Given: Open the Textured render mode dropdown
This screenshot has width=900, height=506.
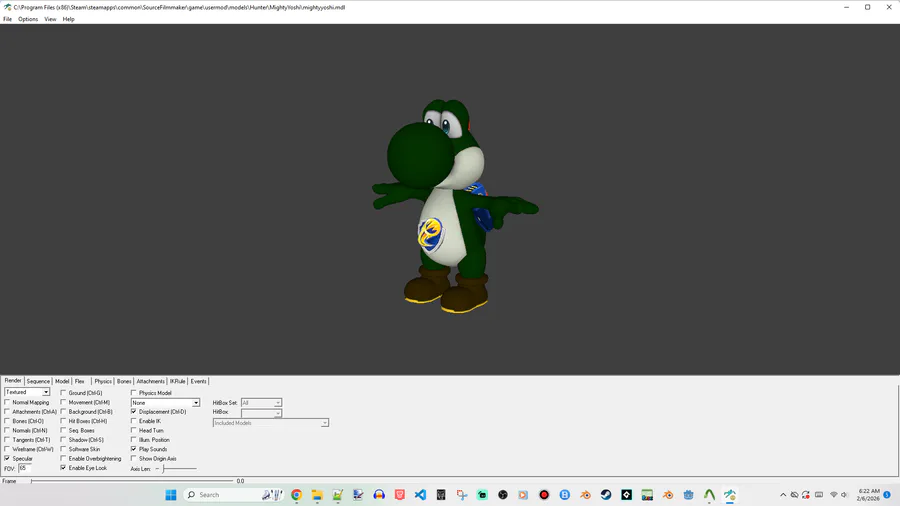Looking at the screenshot, I should [27, 392].
